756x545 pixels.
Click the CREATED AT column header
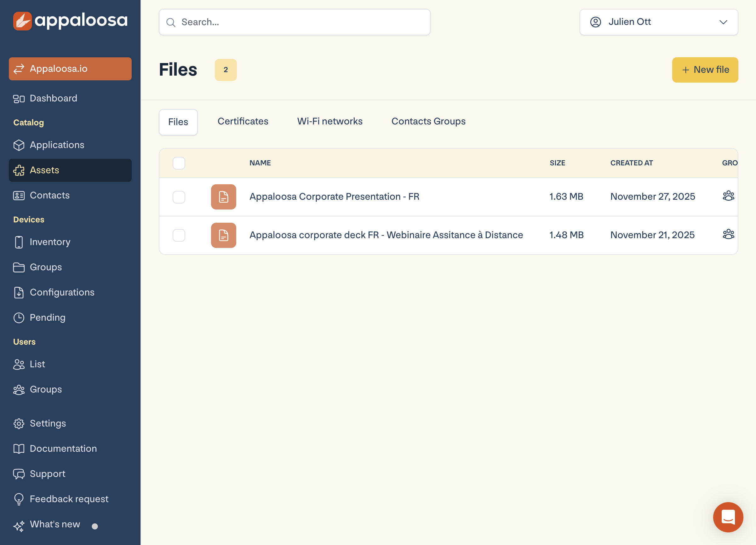(x=631, y=163)
